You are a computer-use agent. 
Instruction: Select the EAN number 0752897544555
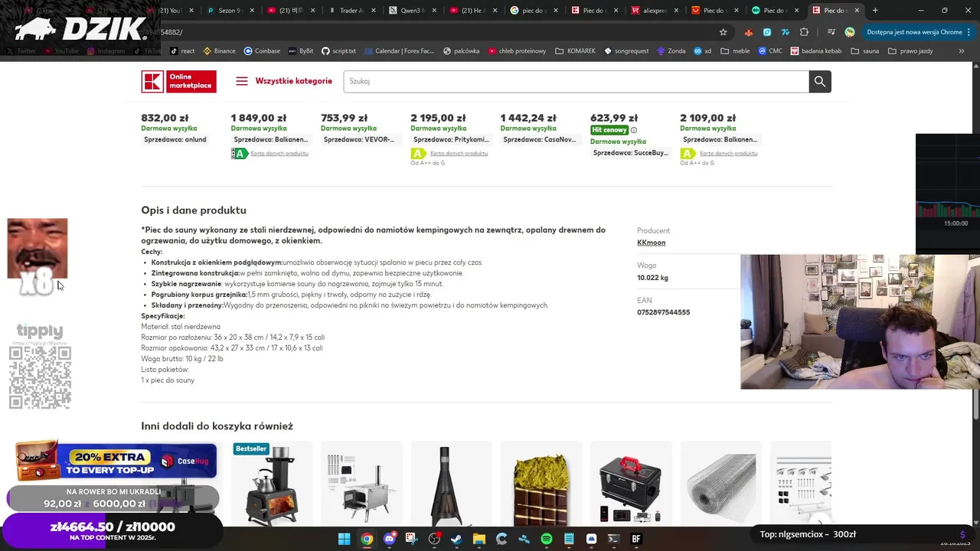tap(663, 312)
